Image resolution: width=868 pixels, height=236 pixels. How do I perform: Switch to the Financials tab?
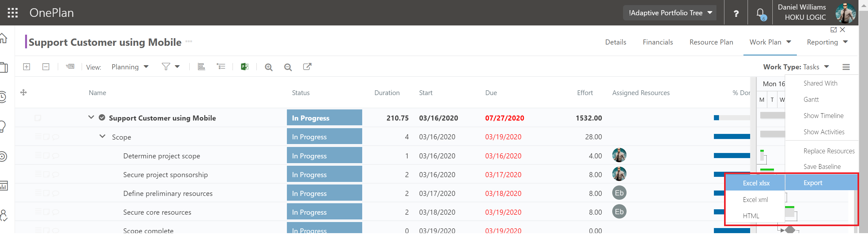(657, 42)
